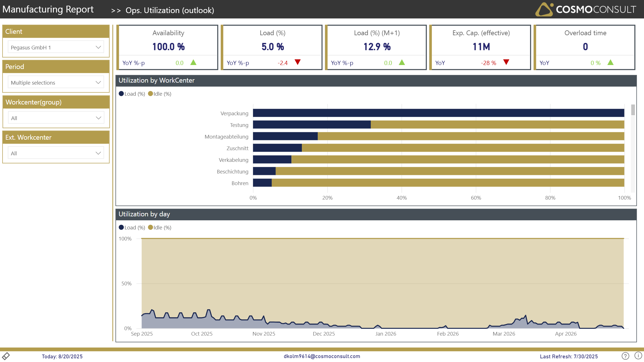Click the WorkCenter chart vertical scrollbar
The image size is (644, 362).
click(633, 110)
